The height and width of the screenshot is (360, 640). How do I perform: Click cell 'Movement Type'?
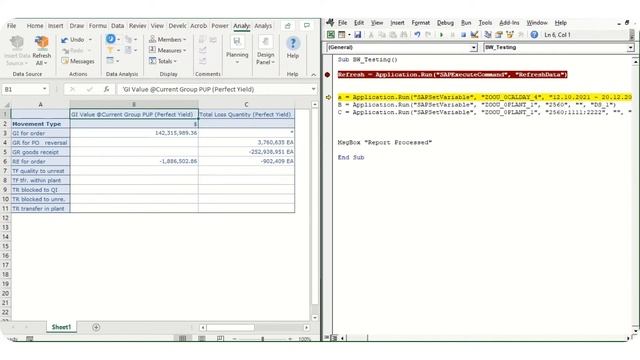pyautogui.click(x=40, y=124)
